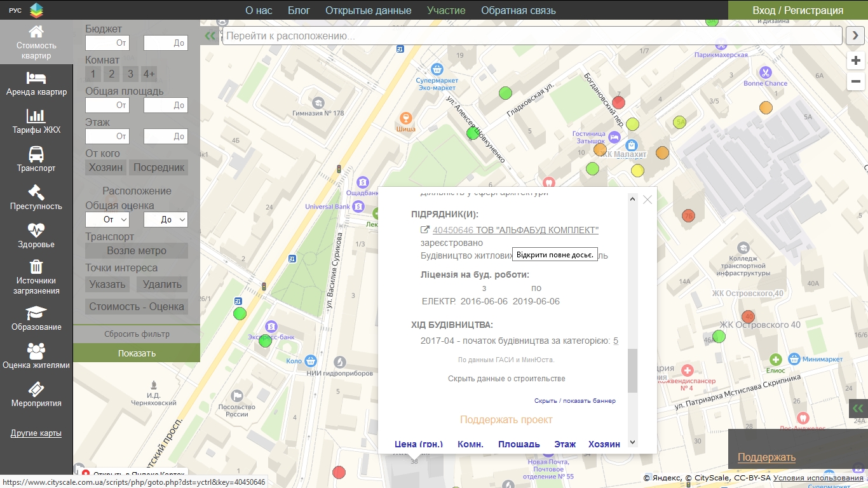Open Другие карты link

(36, 433)
